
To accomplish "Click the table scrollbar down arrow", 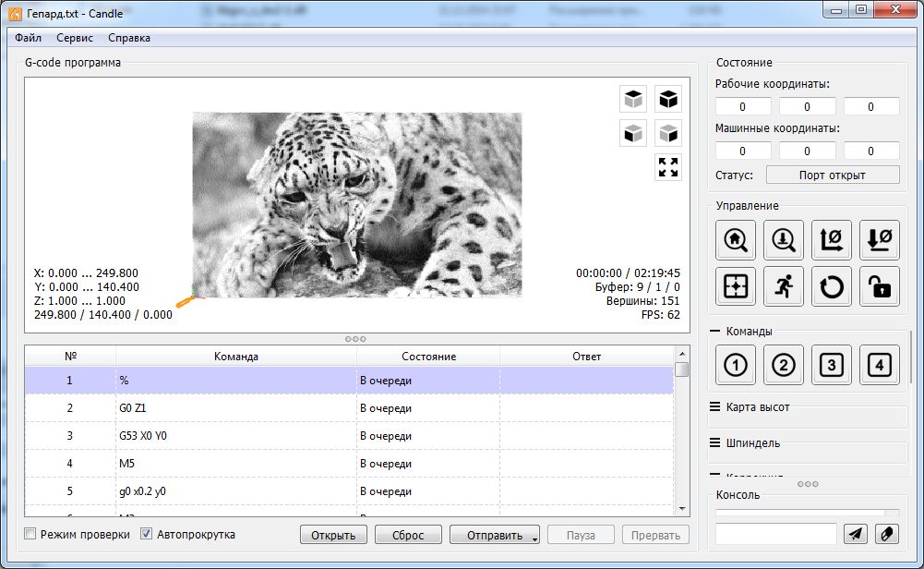I will (682, 509).
